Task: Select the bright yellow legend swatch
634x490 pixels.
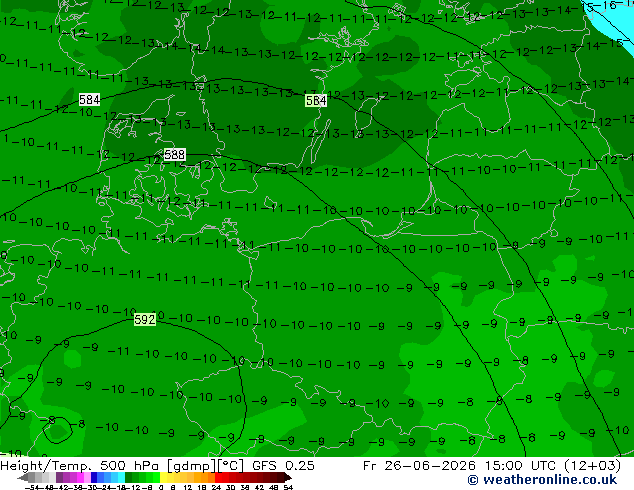Action: click(x=163, y=477)
